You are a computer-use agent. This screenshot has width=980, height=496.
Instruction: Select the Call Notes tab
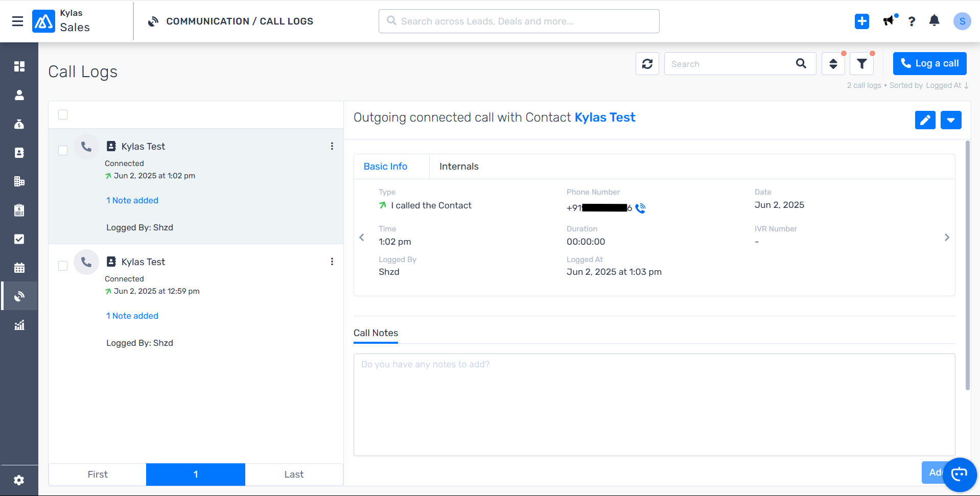pos(376,333)
